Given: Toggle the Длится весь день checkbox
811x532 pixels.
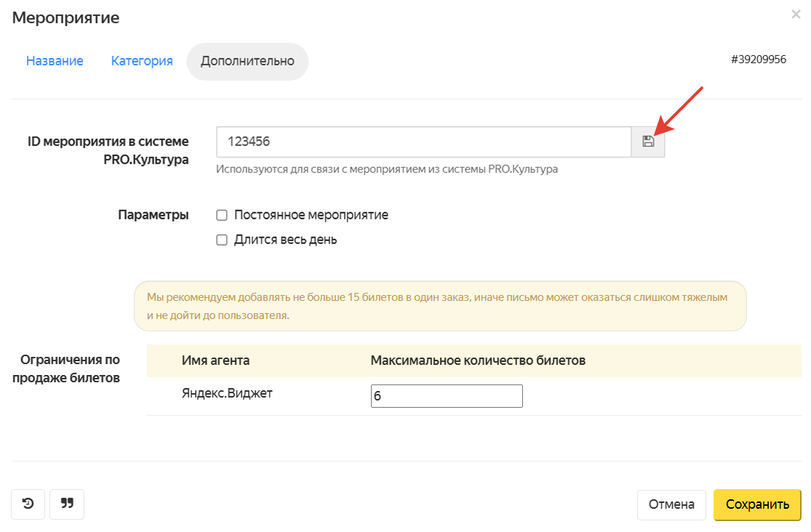Looking at the screenshot, I should click(223, 240).
